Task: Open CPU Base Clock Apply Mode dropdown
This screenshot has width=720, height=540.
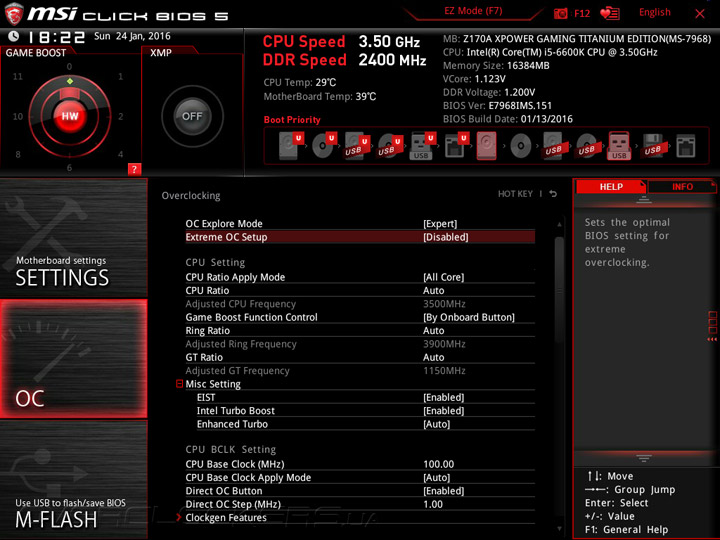Action: point(437,478)
